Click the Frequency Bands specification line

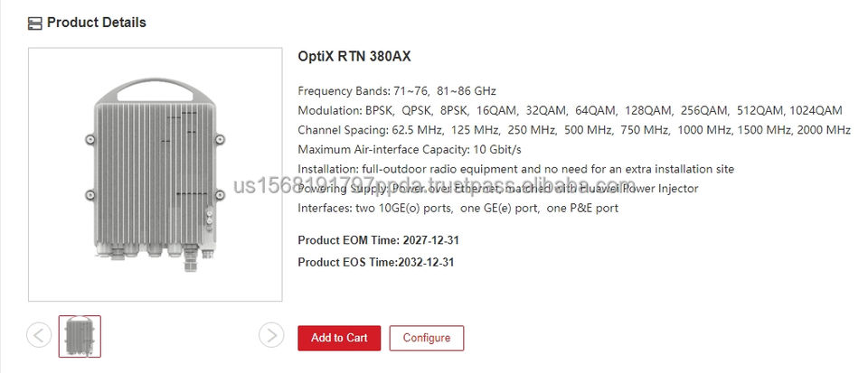coord(397,91)
